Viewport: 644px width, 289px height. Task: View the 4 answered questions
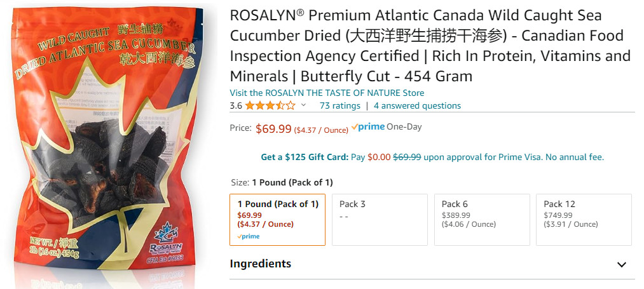coord(417,105)
